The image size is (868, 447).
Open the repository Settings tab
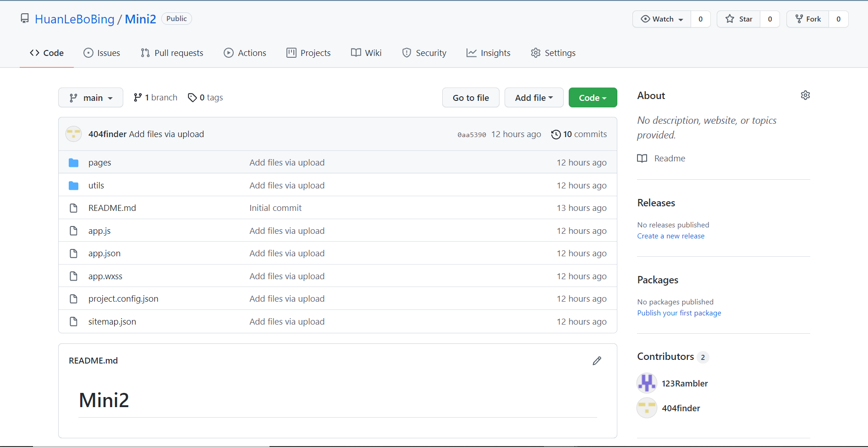click(x=553, y=53)
